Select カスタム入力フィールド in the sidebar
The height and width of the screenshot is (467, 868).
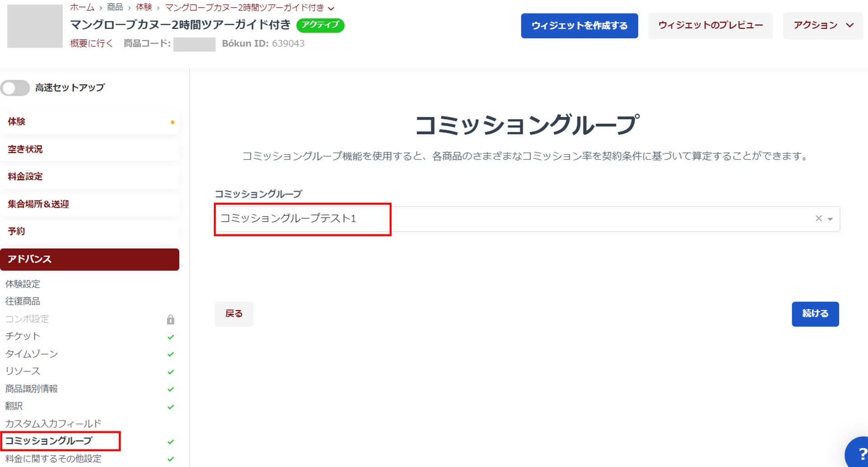click(x=53, y=424)
